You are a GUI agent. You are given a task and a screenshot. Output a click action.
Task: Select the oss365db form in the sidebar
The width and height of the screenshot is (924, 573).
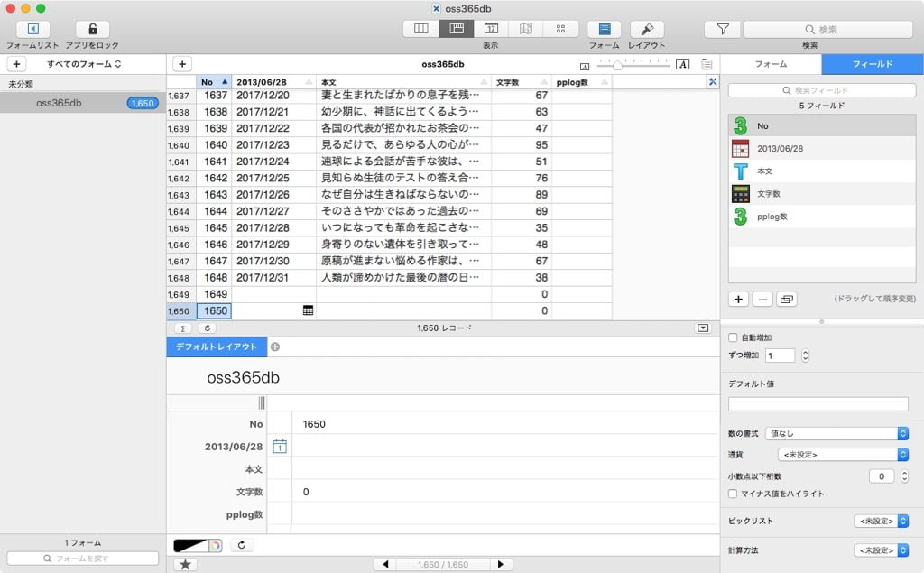82,103
